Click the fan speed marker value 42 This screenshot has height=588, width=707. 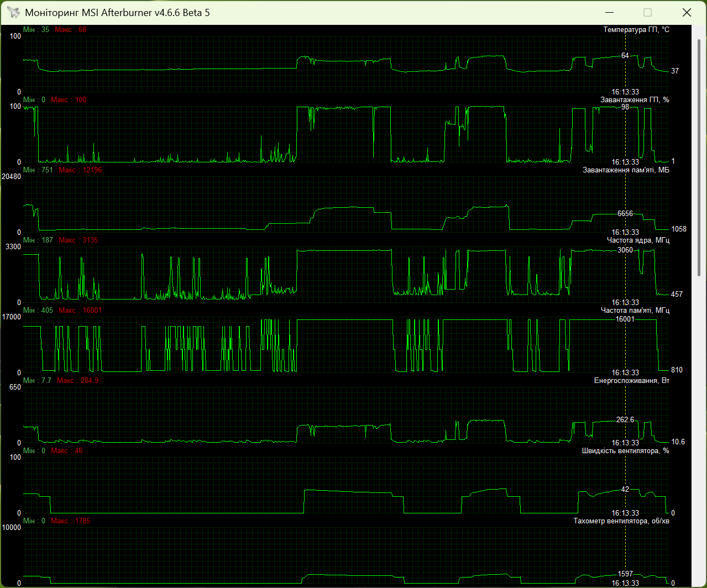[625, 489]
